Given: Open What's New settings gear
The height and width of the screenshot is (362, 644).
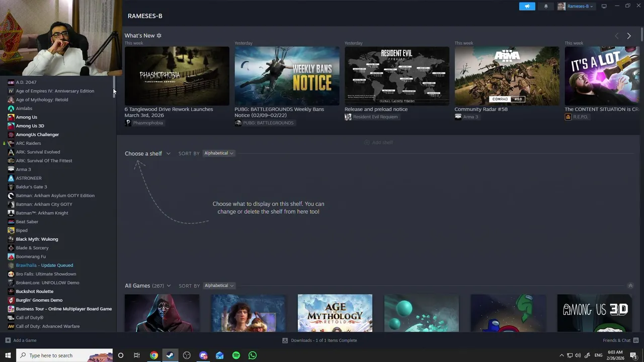Looking at the screenshot, I should point(159,36).
